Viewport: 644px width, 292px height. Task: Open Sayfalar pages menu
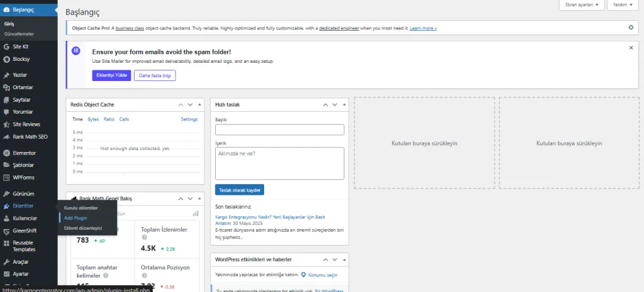pos(21,100)
